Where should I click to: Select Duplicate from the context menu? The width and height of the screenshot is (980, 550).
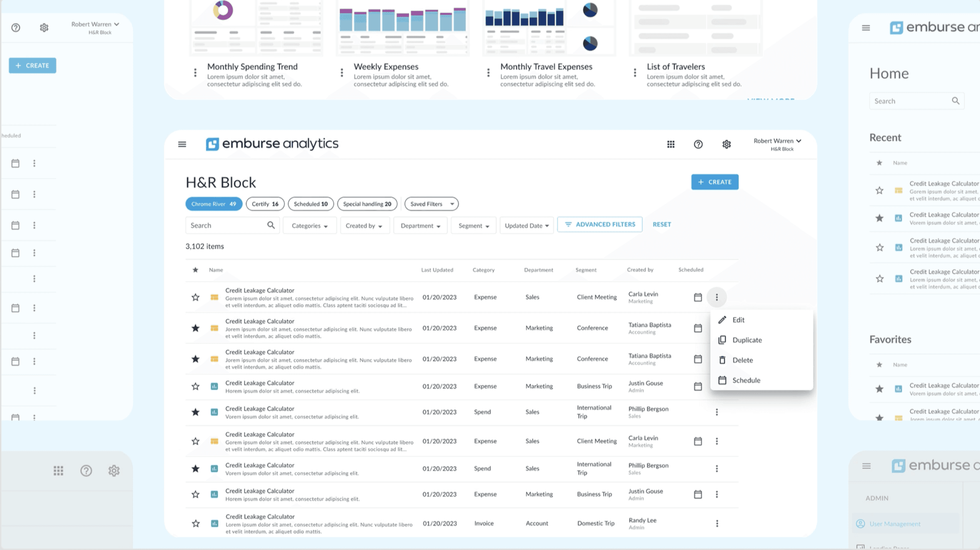pyautogui.click(x=747, y=340)
